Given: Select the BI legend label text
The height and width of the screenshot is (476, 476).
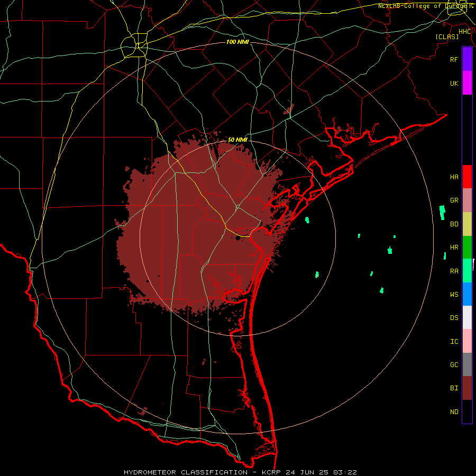Looking at the screenshot, I should [454, 388].
